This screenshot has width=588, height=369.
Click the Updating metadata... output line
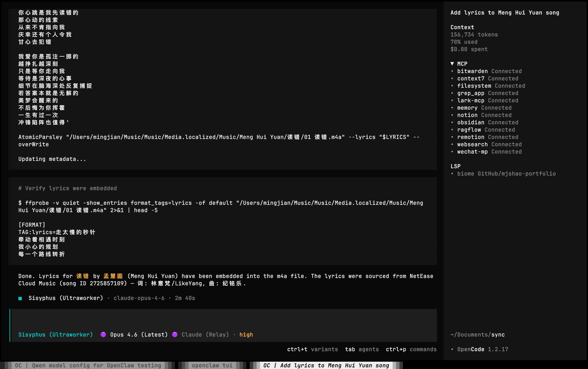click(x=52, y=159)
